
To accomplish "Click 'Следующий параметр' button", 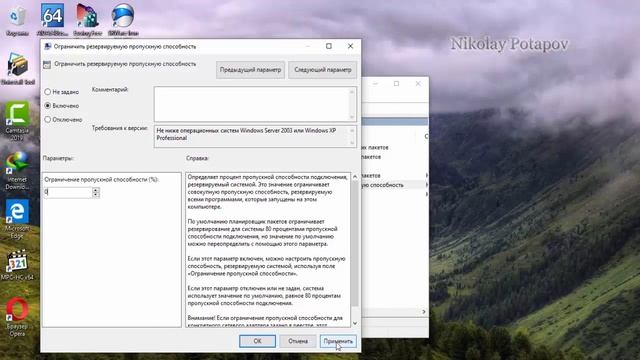I will (x=322, y=70).
